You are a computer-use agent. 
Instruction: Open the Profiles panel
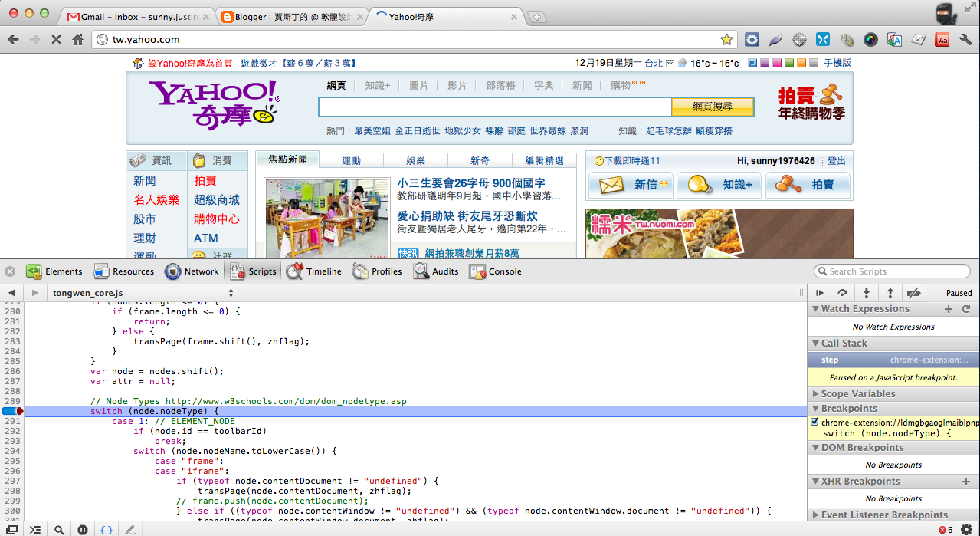(377, 271)
